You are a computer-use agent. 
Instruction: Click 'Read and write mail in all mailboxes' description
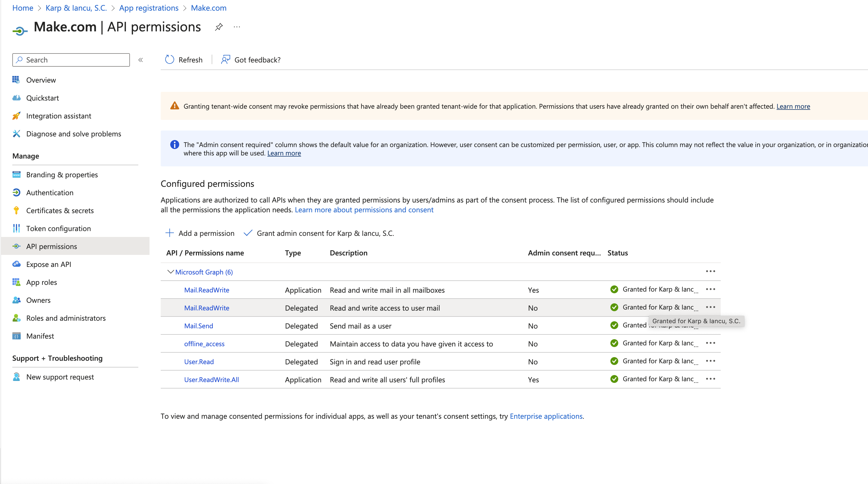click(387, 290)
